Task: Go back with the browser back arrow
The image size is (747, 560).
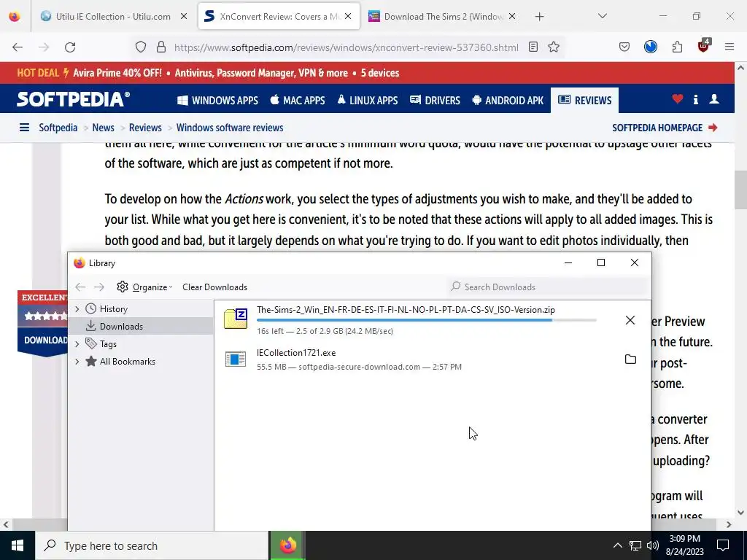Action: click(18, 47)
